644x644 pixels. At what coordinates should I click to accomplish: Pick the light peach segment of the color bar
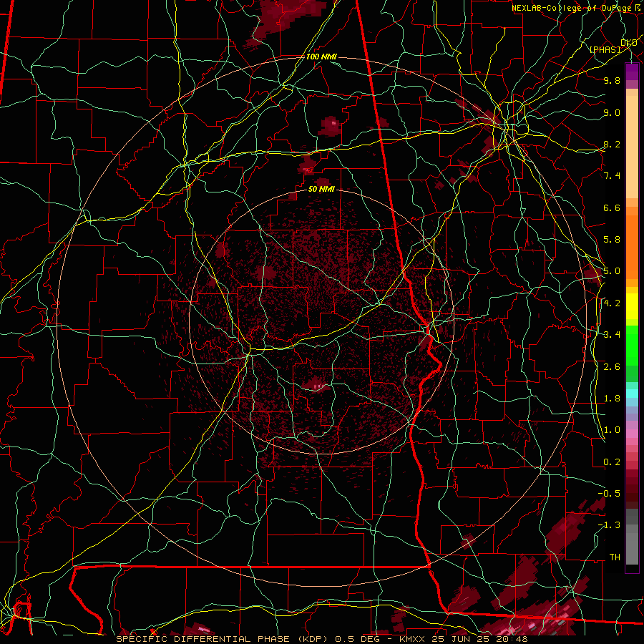632,148
